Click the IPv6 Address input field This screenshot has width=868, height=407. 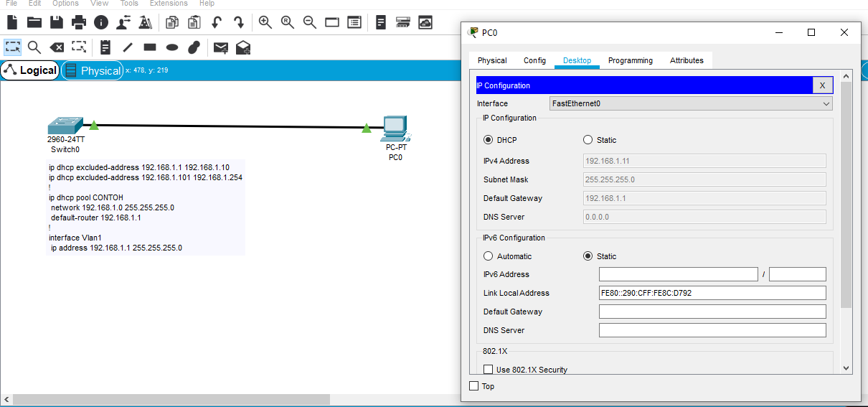click(x=679, y=274)
